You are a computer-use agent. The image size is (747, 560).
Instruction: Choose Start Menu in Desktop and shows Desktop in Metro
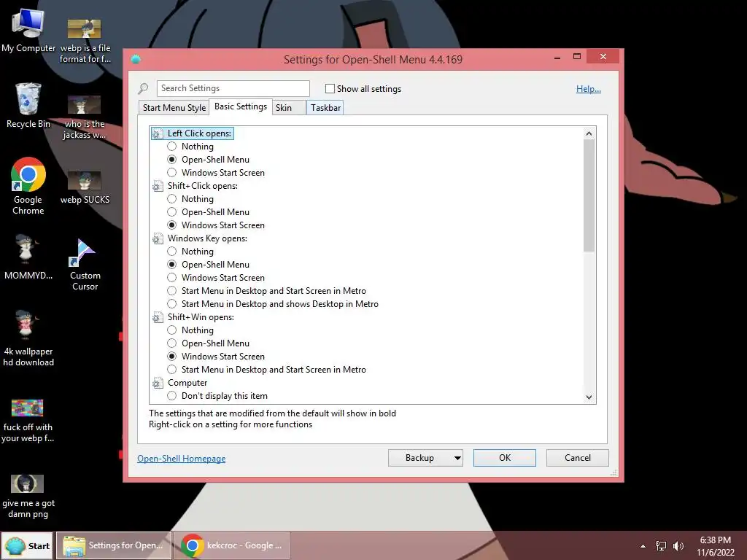273,304
